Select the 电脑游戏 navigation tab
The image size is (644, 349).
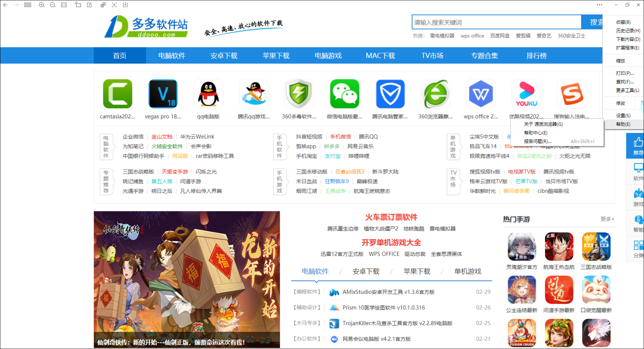click(328, 56)
